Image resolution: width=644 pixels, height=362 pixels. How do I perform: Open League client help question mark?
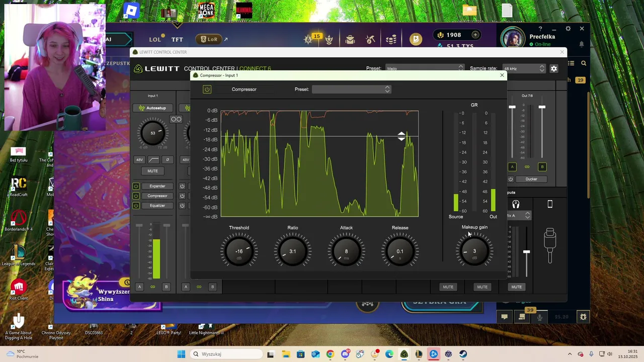(540, 29)
